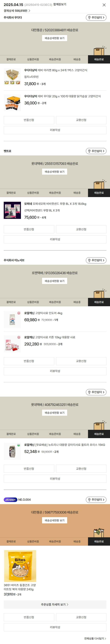The width and height of the screenshot is (110, 644).
Task: View delivery status for 로젠택배 91335026436
Action: 55,281
